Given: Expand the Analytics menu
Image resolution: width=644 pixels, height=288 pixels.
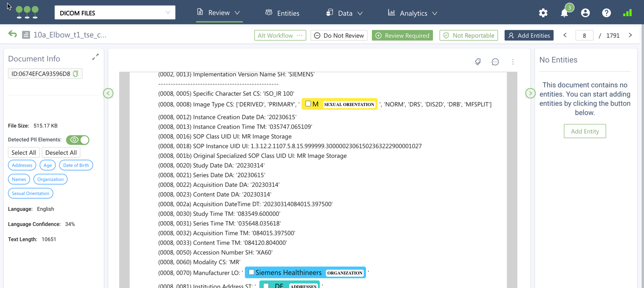Looking at the screenshot, I should tap(412, 13).
